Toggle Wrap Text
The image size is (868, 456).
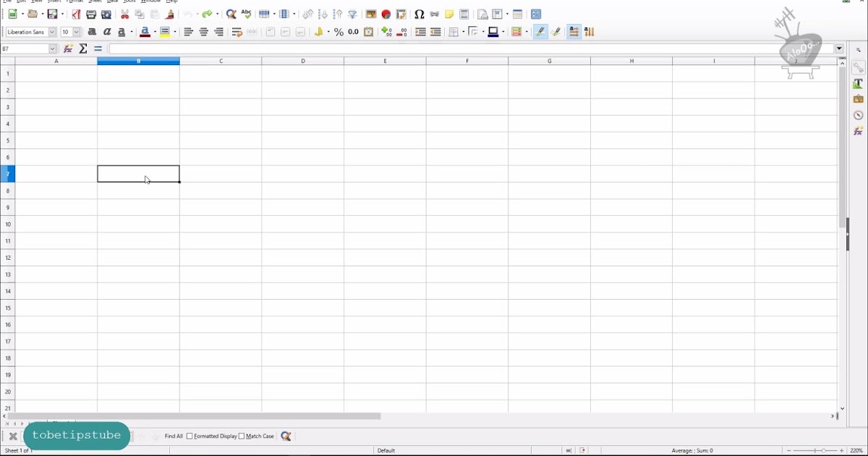(237, 32)
